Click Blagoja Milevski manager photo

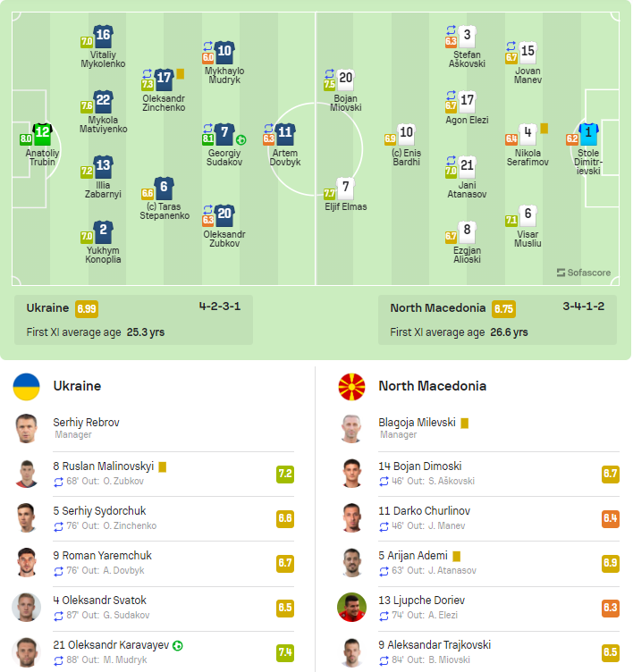(x=351, y=428)
